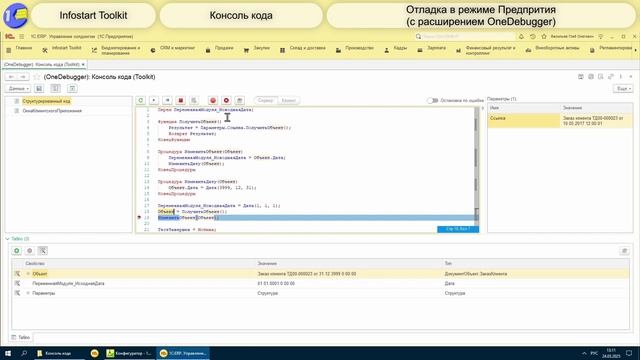
Task: Open the history clock icon in title bar
Action: click(x=533, y=37)
